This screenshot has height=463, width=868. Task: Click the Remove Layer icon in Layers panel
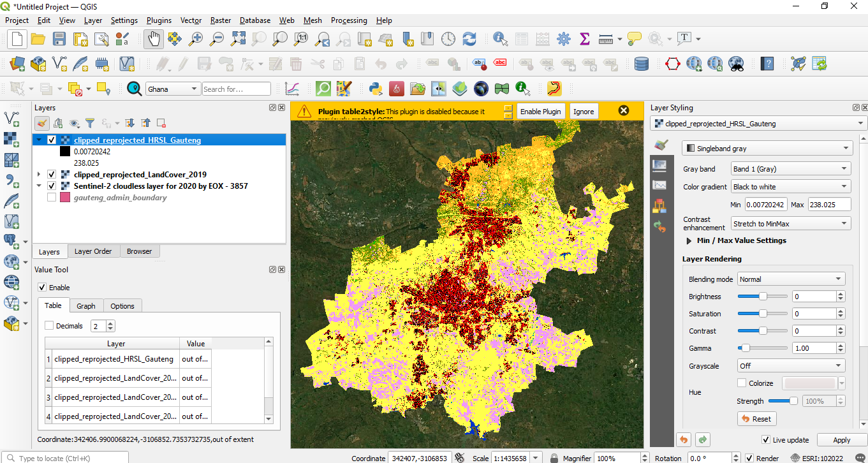[161, 123]
